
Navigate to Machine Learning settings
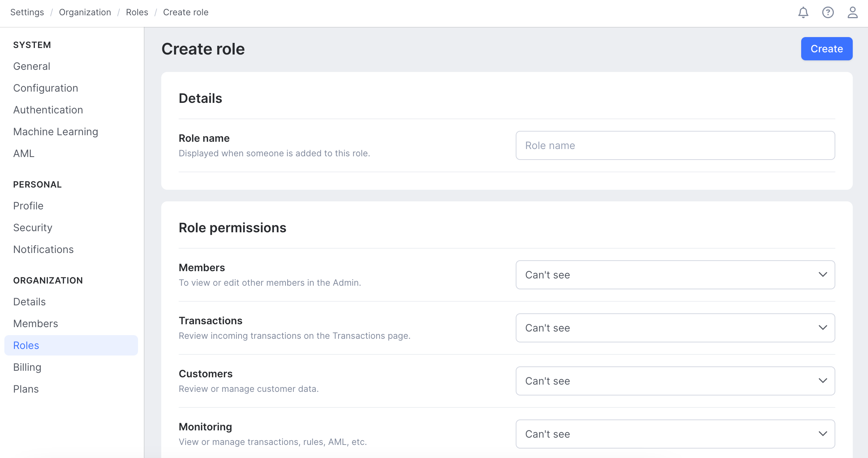56,131
